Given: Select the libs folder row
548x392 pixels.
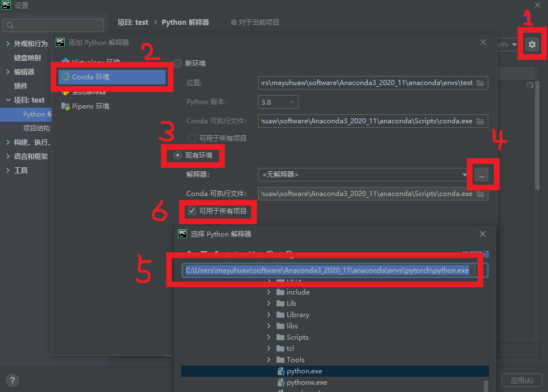Looking at the screenshot, I should [x=335, y=326].
